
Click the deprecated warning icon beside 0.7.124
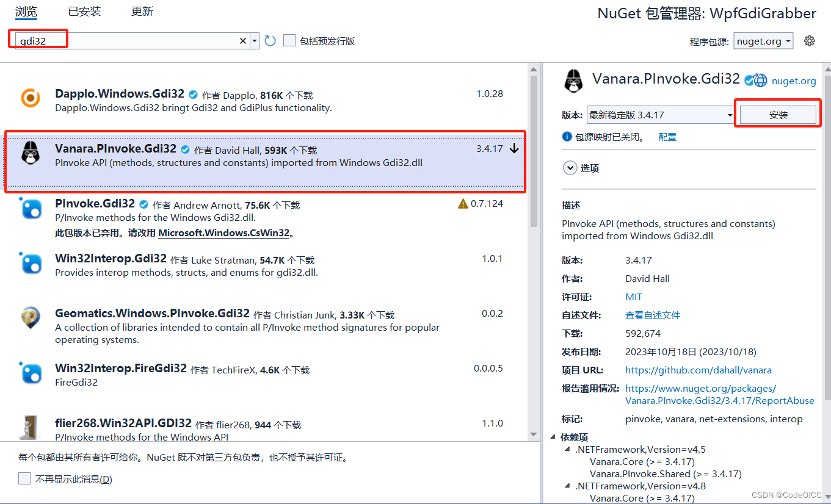(x=463, y=203)
